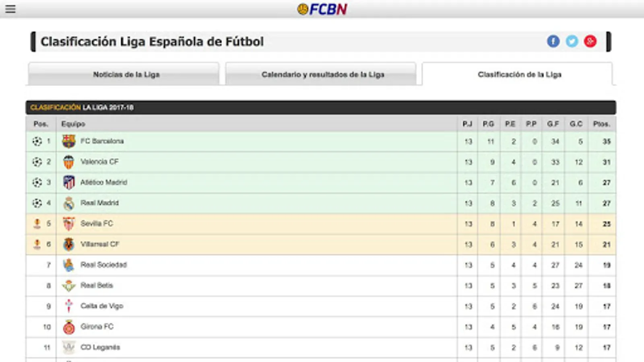The height and width of the screenshot is (362, 644).
Task: Click the Atlético Madrid crest
Action: 69,183
